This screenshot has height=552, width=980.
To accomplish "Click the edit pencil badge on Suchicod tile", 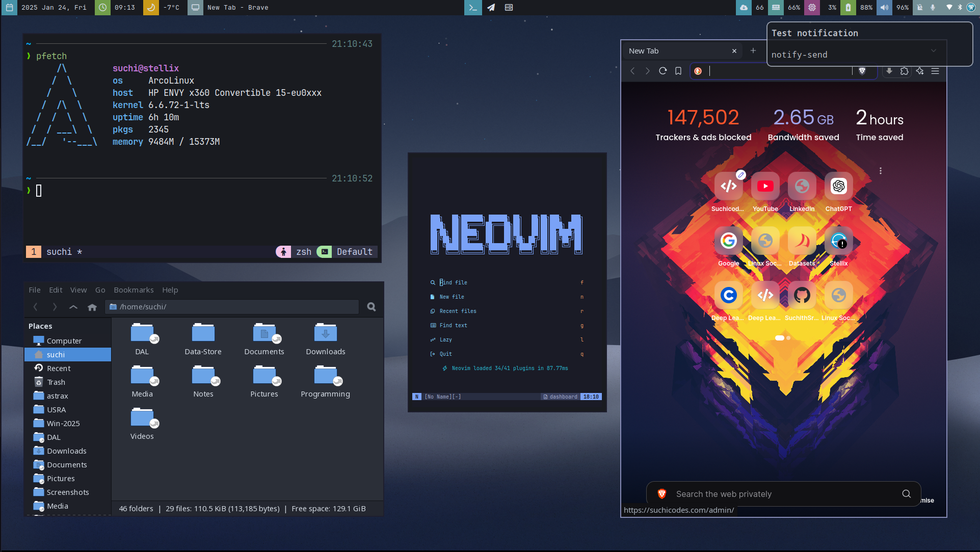I will [741, 175].
